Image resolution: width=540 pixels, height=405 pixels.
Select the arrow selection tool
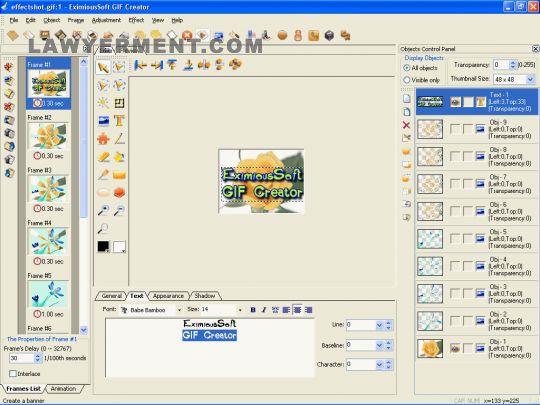point(103,68)
